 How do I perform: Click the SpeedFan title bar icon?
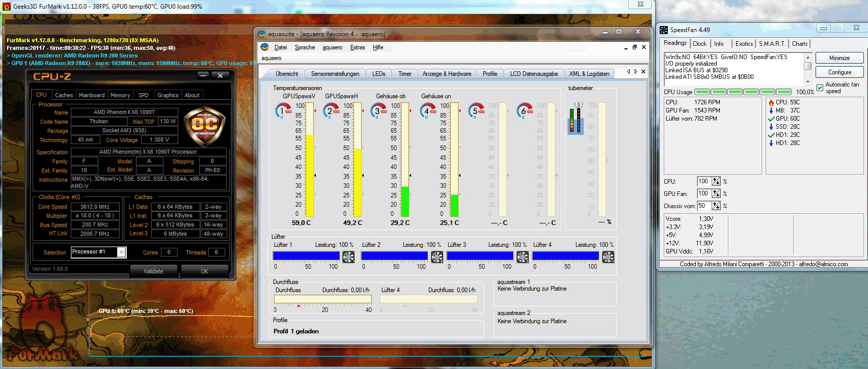[664, 30]
